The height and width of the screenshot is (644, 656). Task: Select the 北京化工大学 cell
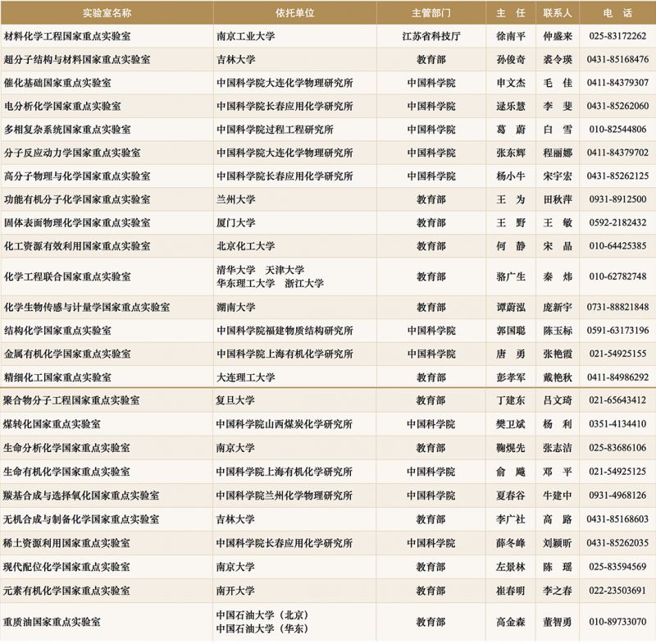click(245, 246)
